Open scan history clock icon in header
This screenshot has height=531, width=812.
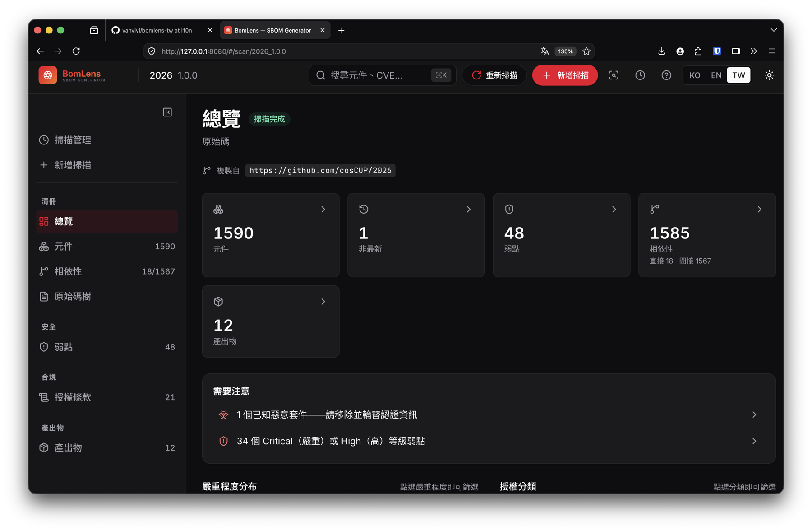pos(640,75)
